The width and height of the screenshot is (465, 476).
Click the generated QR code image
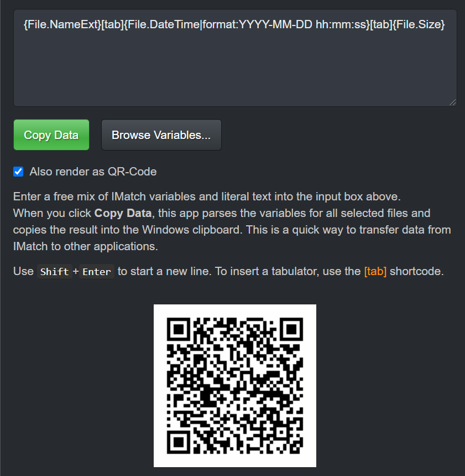click(235, 386)
